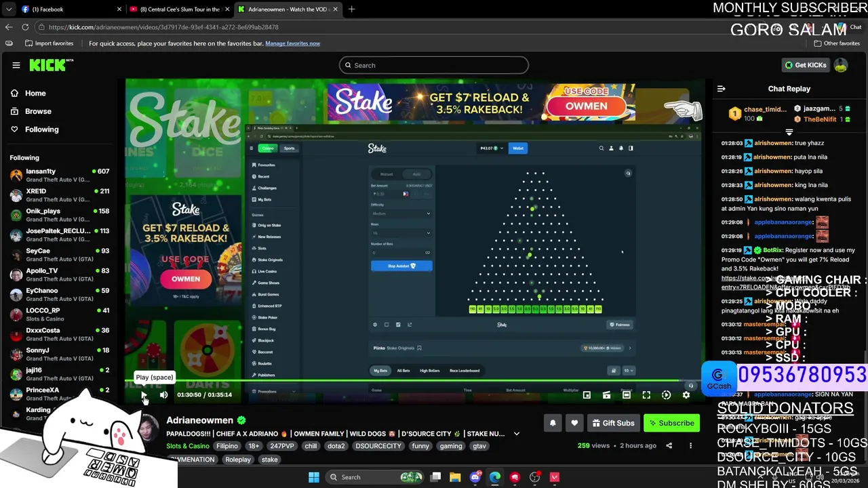This screenshot has height=488, width=868.
Task: Collapse the Chat Replay panel
Action: coord(721,89)
